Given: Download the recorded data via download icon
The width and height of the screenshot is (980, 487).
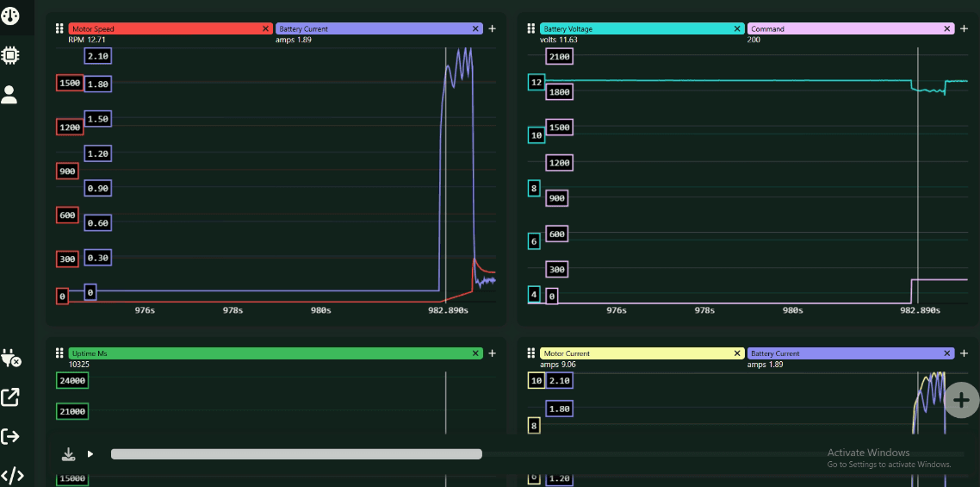Looking at the screenshot, I should [69, 453].
